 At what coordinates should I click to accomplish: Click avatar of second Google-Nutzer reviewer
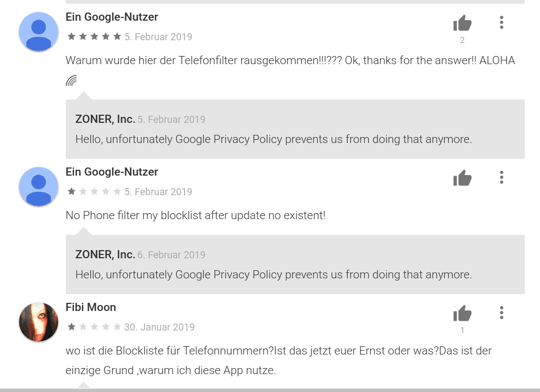point(39,186)
